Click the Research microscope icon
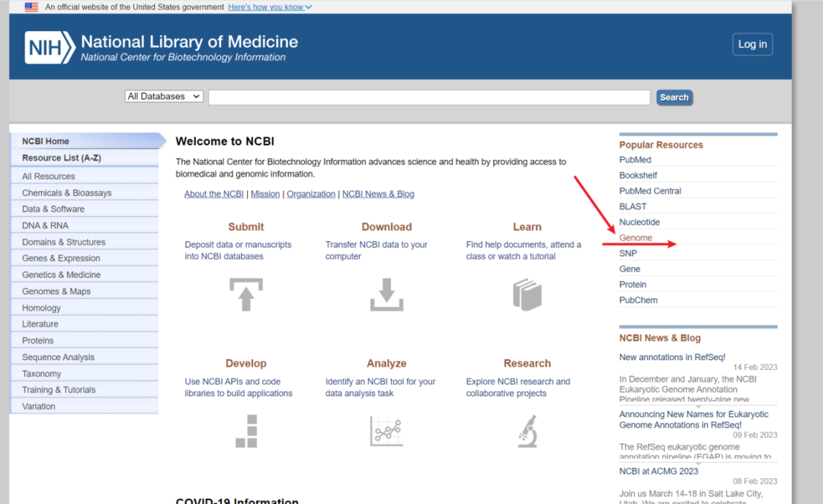This screenshot has width=823, height=504. tap(527, 431)
